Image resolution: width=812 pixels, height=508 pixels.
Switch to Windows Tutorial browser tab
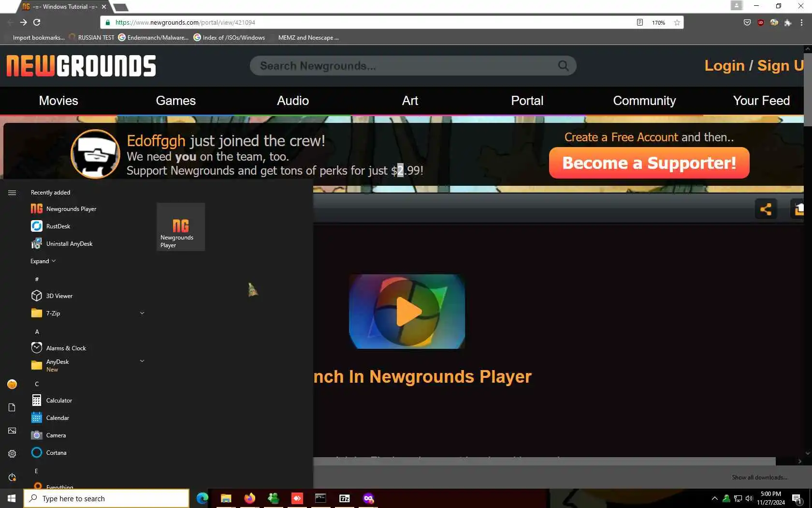64,7
